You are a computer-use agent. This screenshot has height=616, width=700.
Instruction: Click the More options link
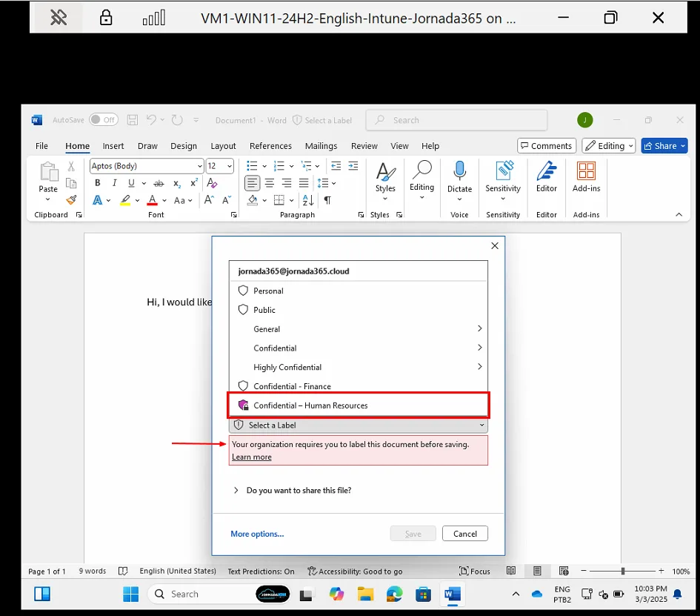[x=257, y=534]
